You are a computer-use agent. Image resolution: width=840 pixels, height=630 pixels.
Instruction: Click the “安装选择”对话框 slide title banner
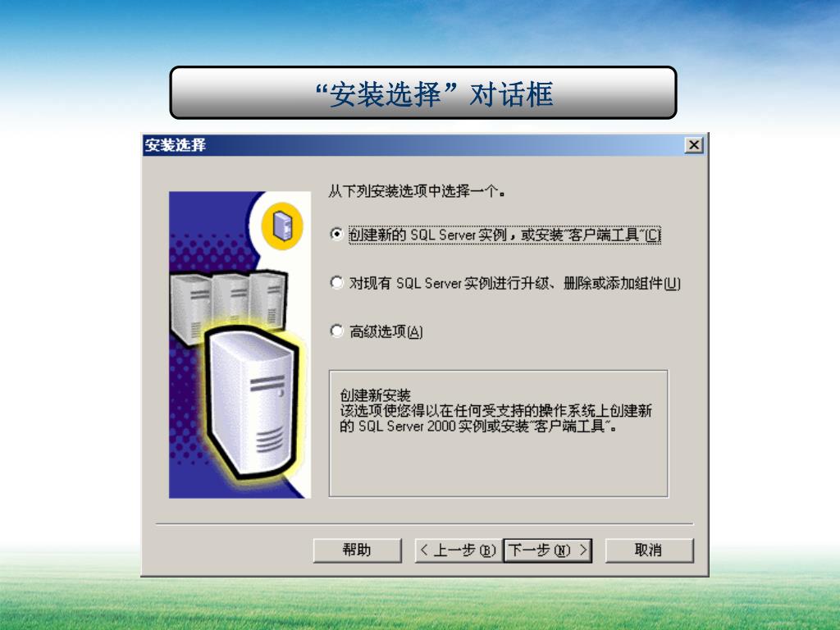point(423,93)
